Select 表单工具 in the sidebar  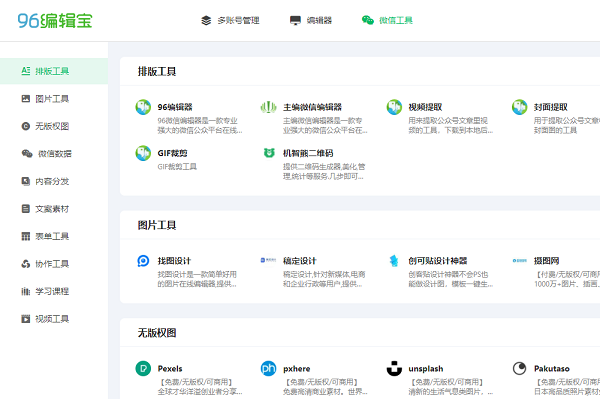(x=54, y=236)
